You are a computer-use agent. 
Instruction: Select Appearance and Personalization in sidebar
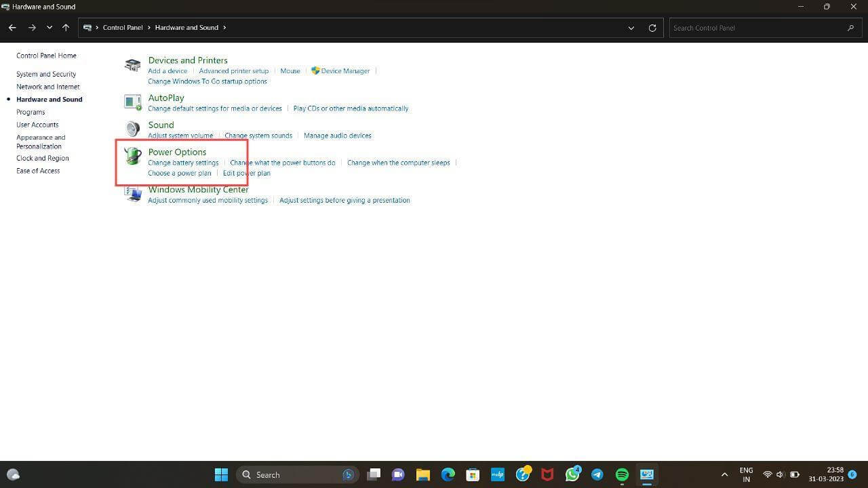[41, 142]
